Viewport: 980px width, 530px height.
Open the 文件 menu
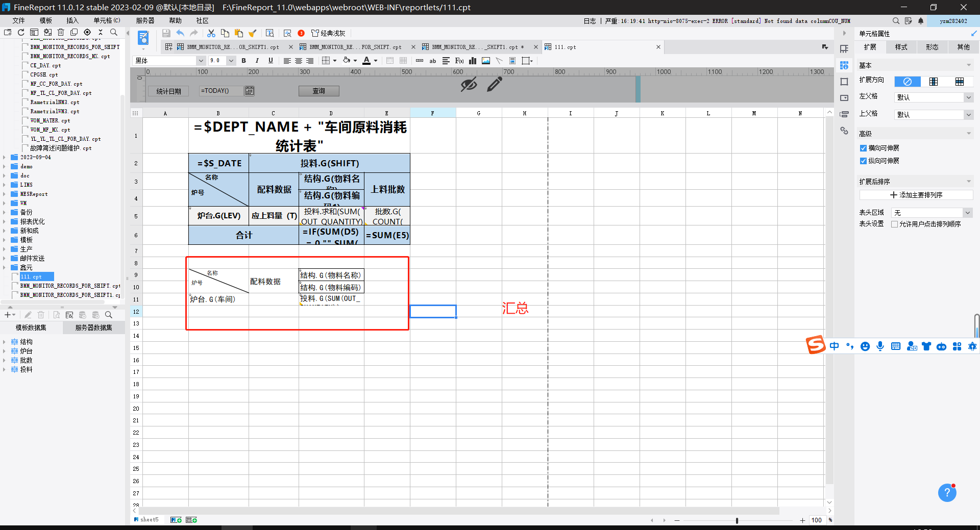pyautogui.click(x=18, y=20)
